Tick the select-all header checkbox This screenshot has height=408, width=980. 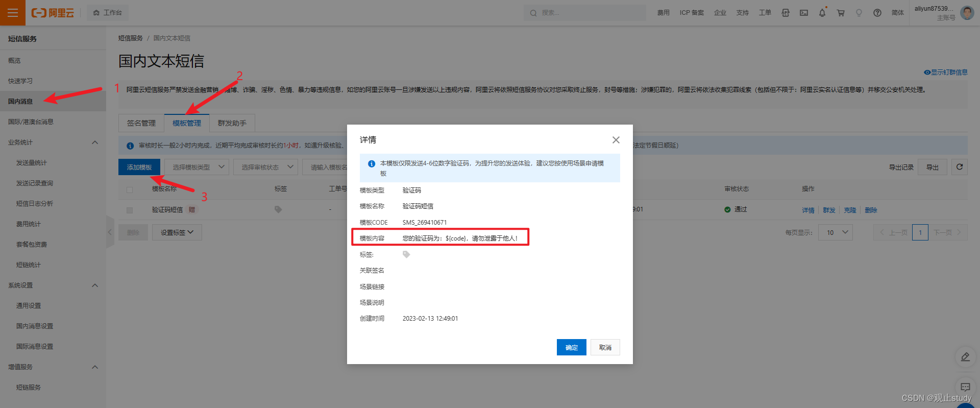[x=130, y=189]
